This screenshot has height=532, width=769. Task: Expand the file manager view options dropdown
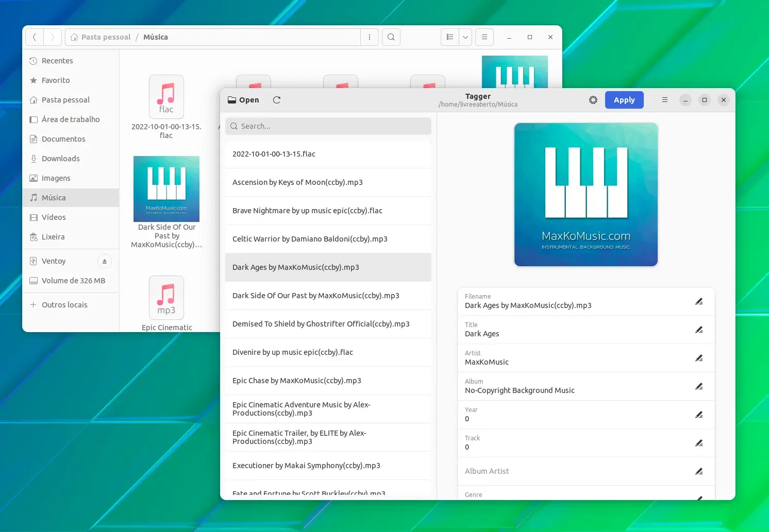point(465,37)
